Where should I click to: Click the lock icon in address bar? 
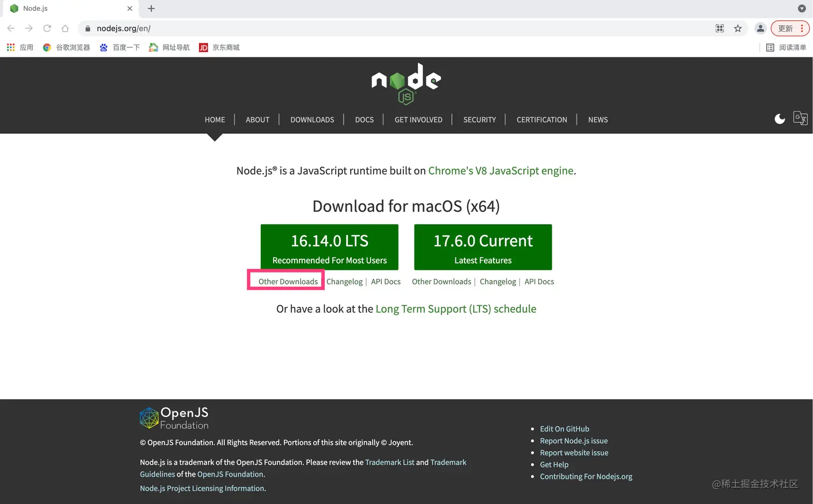click(88, 28)
